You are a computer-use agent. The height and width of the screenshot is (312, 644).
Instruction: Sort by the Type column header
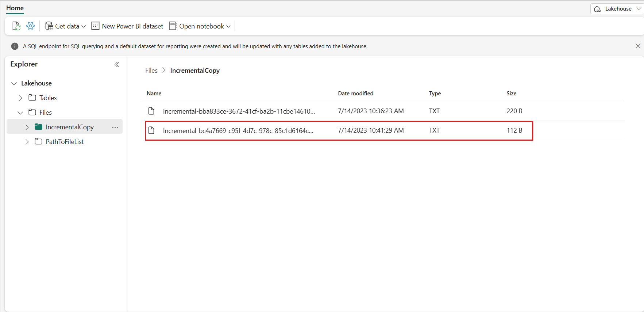(435, 94)
